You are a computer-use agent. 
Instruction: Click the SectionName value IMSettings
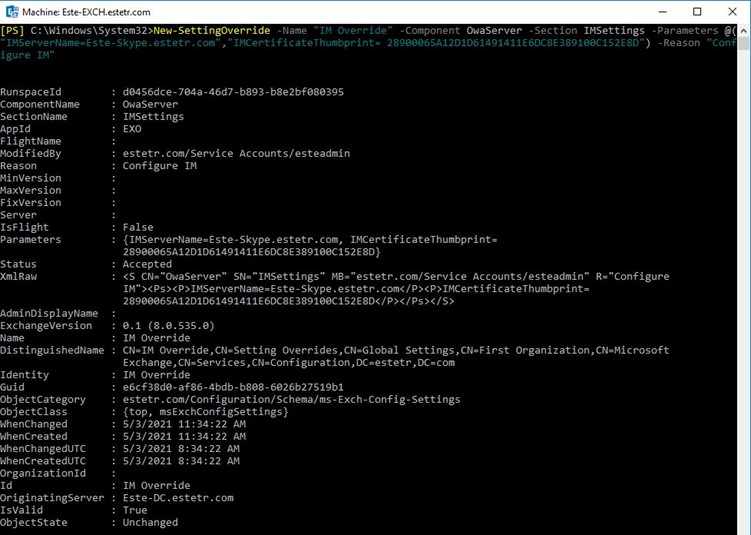[x=153, y=116]
